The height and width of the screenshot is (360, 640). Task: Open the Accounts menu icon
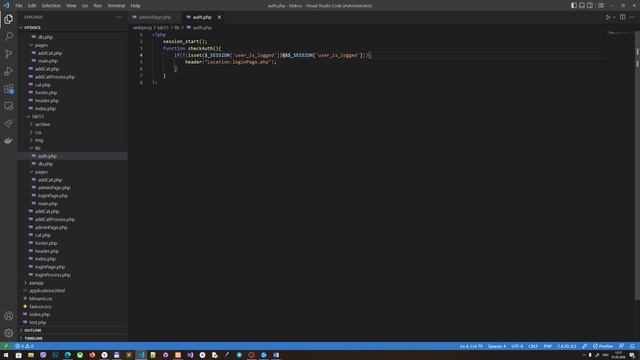click(x=9, y=316)
